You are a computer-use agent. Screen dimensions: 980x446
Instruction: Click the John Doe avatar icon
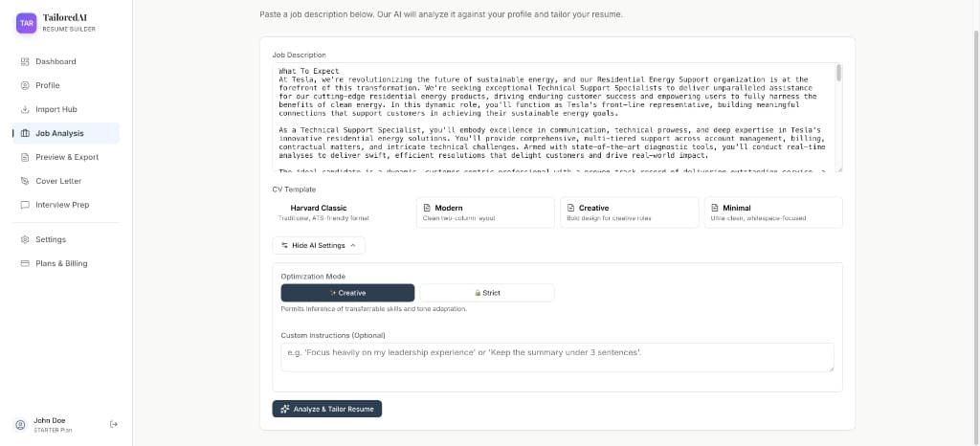tap(20, 424)
